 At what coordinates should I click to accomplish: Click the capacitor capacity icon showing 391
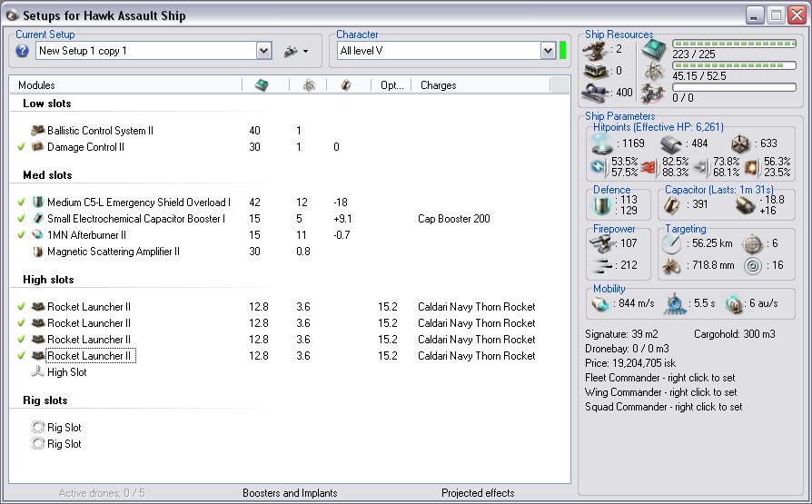point(671,204)
